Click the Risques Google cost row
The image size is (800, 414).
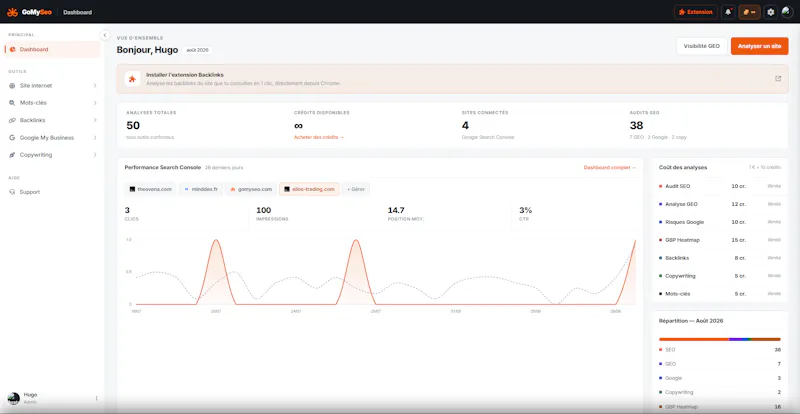(719, 222)
